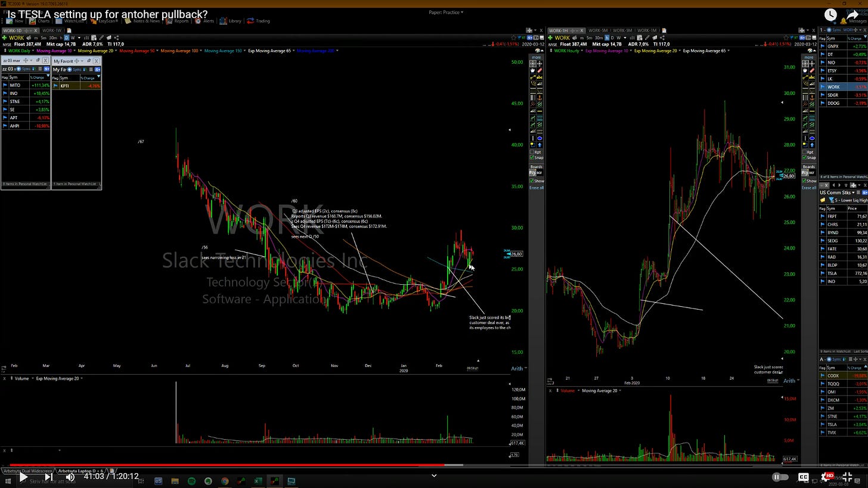Toggle Rpt checkbox on left chart toolbar
This screenshot has width=868, height=488.
(x=532, y=152)
